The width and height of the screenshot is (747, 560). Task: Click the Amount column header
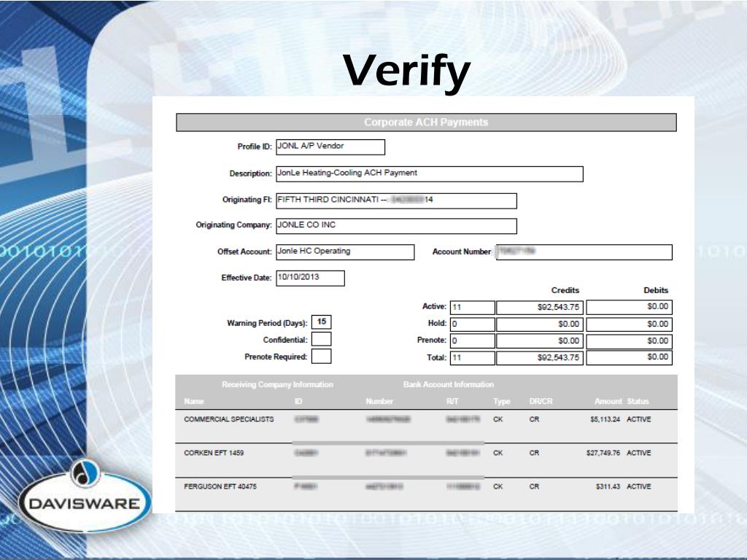[x=608, y=402]
